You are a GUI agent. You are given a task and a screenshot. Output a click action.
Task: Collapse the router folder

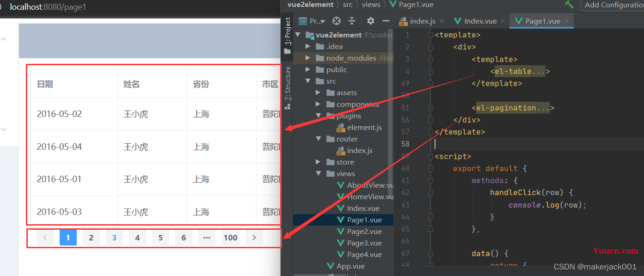[x=318, y=139]
